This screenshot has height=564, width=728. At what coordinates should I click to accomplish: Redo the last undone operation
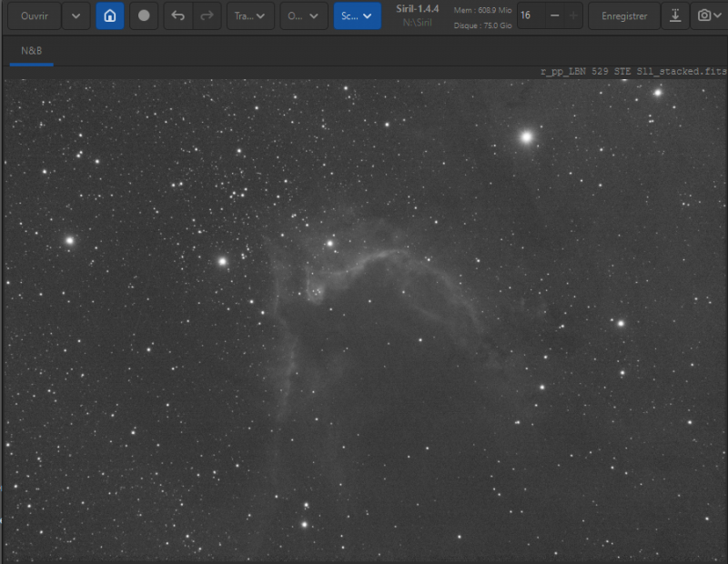tap(207, 15)
